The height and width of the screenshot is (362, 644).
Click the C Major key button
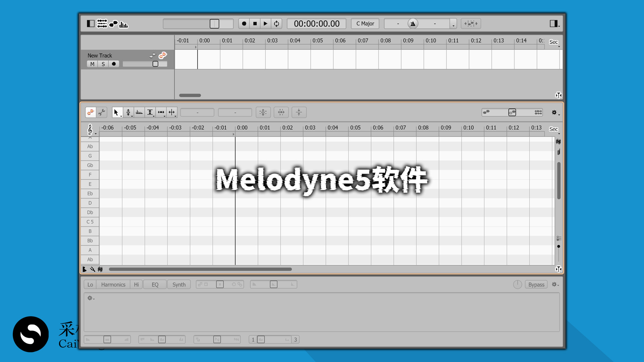point(365,23)
